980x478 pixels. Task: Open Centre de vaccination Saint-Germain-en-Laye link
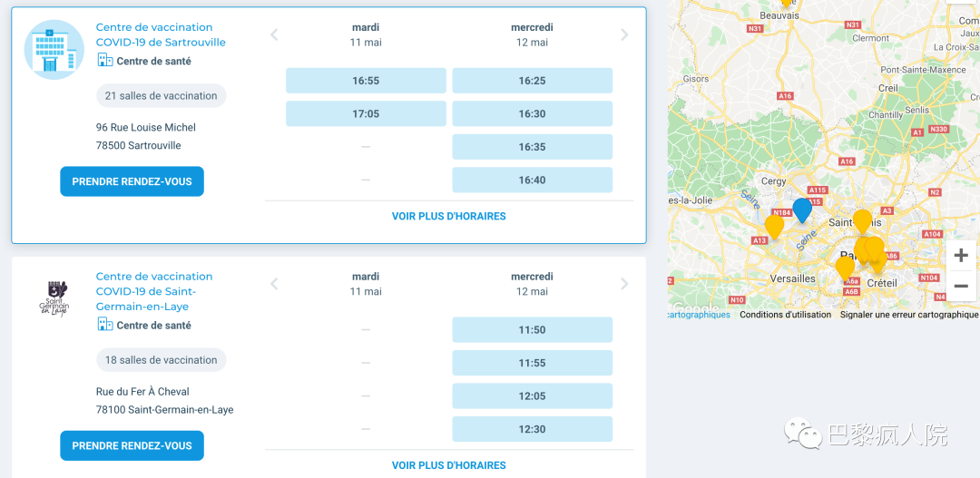[154, 291]
